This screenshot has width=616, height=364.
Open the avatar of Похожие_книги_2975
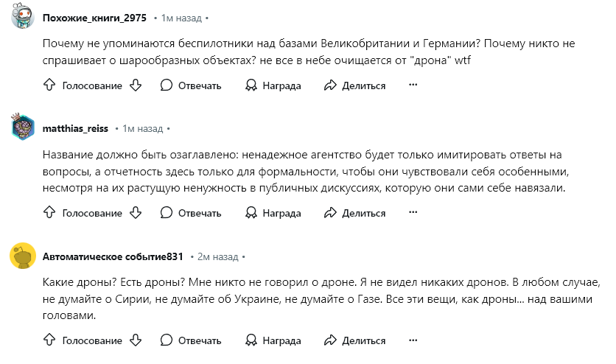coord(22,15)
